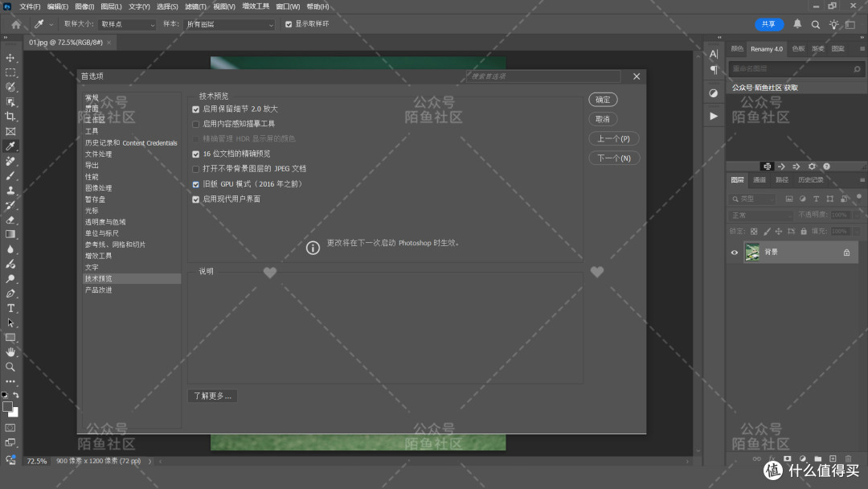Screen dimensions: 868x489
Task: Toggle 启用保留细节 2.0 放大 checkbox
Action: [x=195, y=109]
